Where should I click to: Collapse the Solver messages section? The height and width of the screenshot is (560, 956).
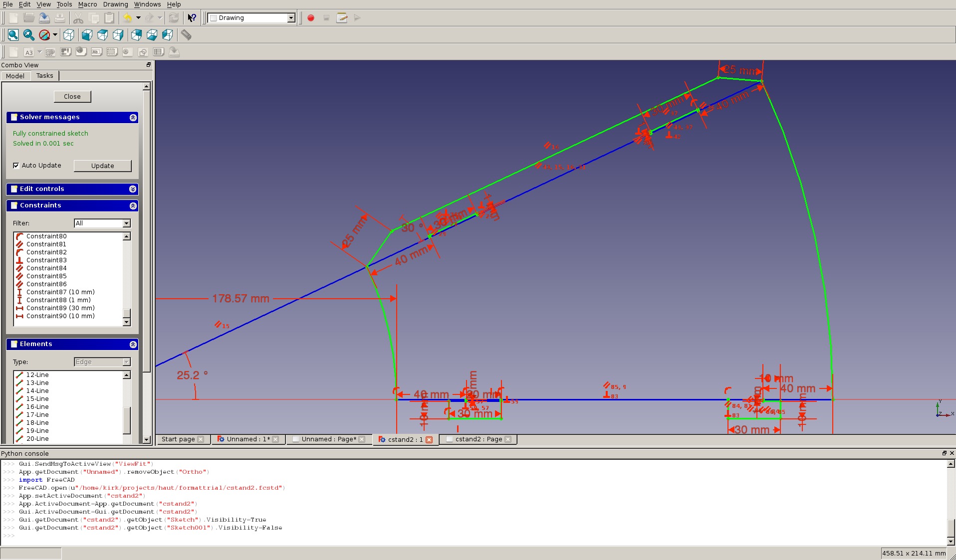[x=133, y=117]
